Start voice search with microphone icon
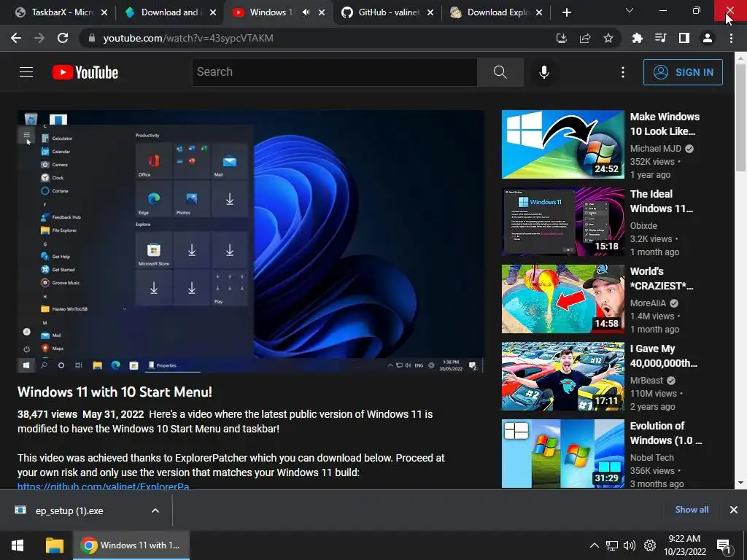The image size is (747, 560). [544, 72]
